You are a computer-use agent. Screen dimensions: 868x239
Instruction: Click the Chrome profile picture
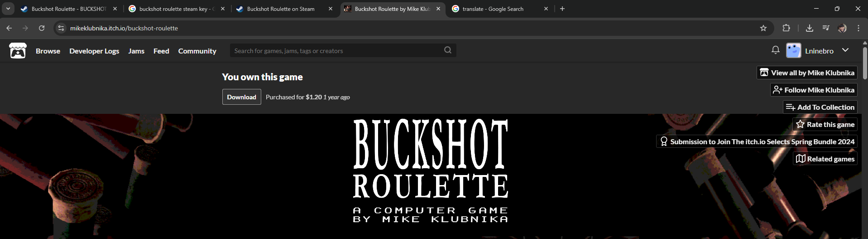[842, 28]
